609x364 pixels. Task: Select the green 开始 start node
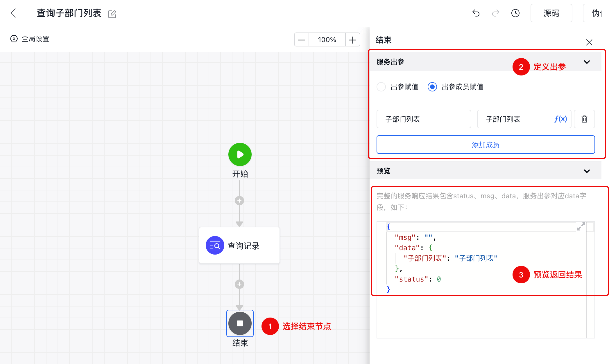(x=240, y=154)
